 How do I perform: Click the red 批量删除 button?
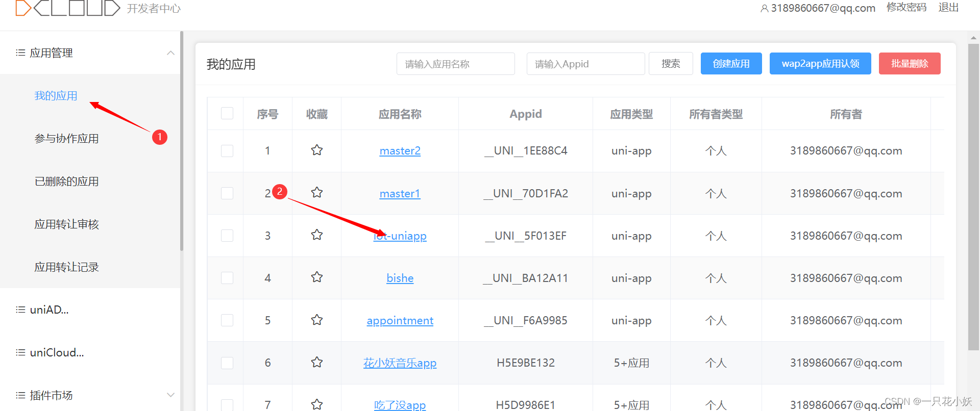click(910, 64)
